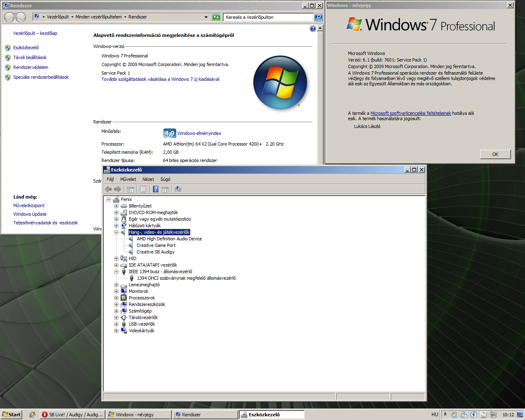Open Távoli beállítások link
Screen dimensions: 525x420
(x=30, y=57)
